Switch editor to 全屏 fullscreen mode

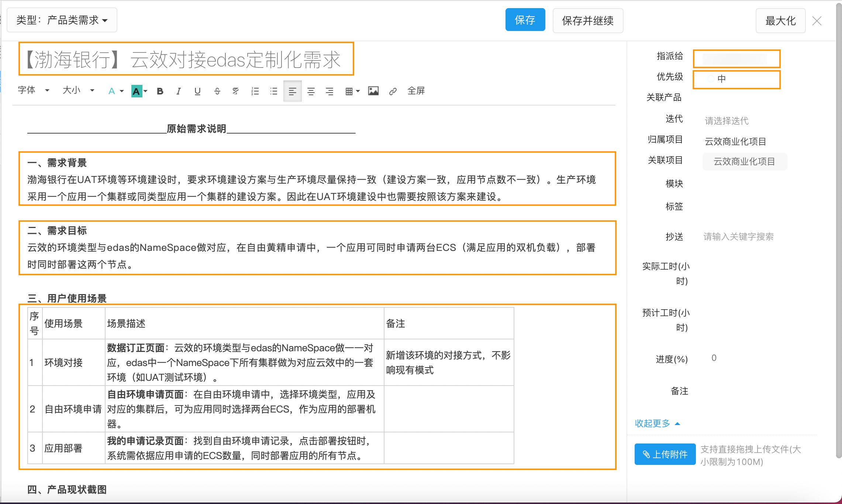click(416, 91)
